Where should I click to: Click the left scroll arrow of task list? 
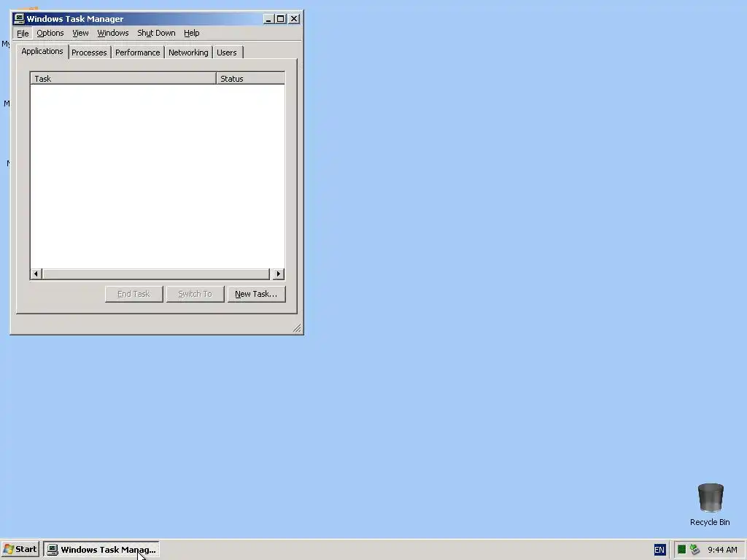point(36,274)
